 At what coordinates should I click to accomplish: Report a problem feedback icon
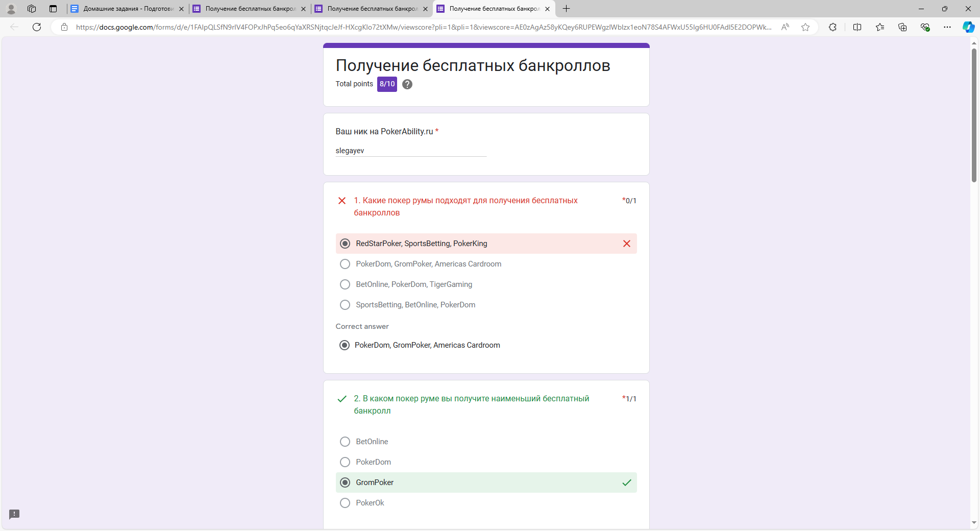pyautogui.click(x=14, y=514)
